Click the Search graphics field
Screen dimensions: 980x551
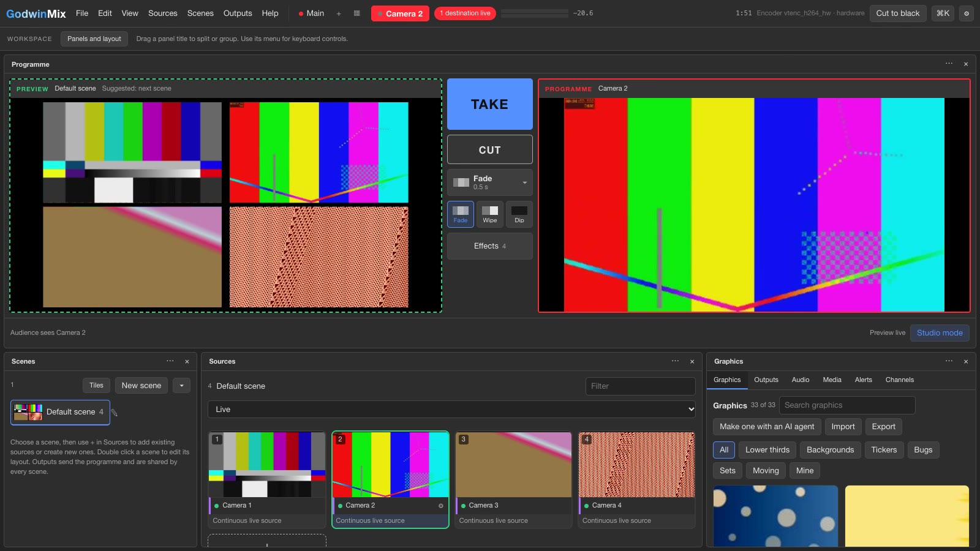click(x=847, y=405)
